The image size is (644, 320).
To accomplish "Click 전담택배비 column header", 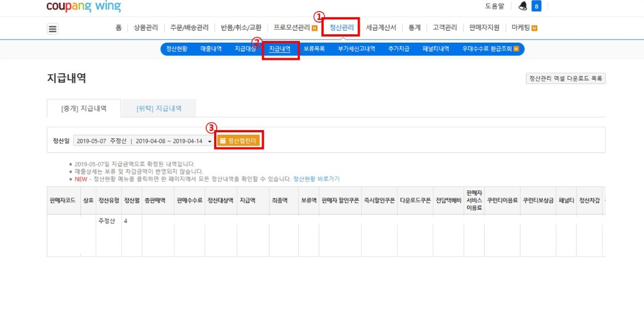I will click(449, 200).
